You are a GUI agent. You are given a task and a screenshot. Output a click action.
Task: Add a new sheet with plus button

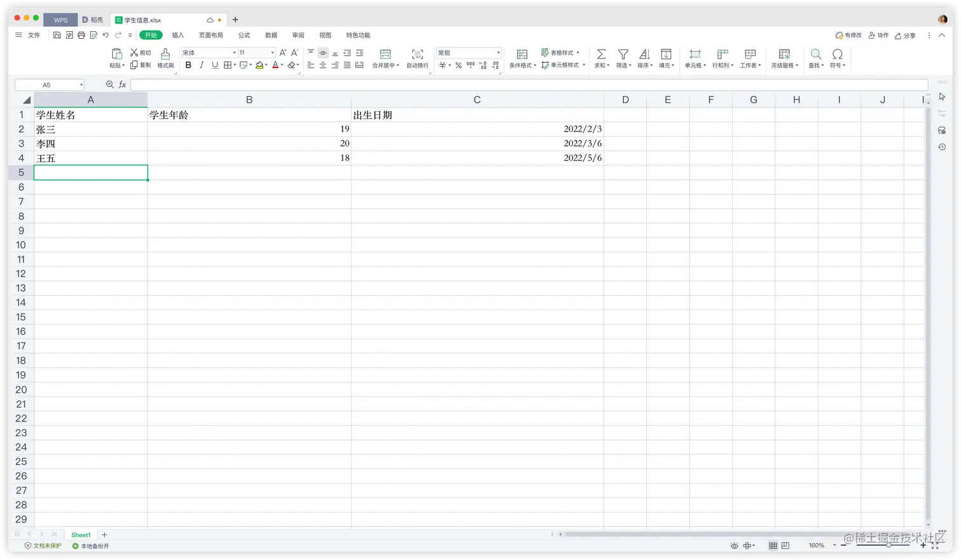pyautogui.click(x=104, y=535)
